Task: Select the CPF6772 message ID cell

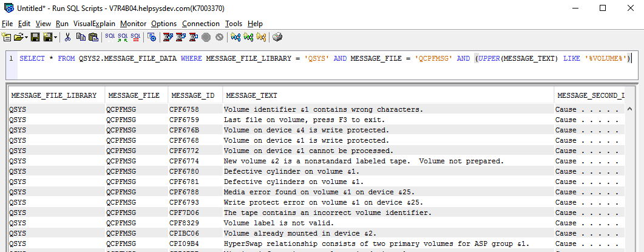Action: coord(195,151)
